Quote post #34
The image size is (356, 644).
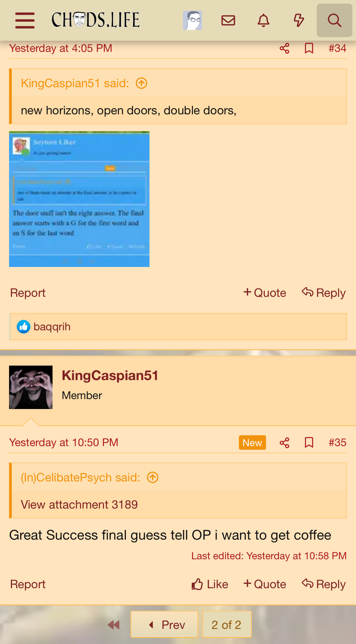pyautogui.click(x=265, y=293)
